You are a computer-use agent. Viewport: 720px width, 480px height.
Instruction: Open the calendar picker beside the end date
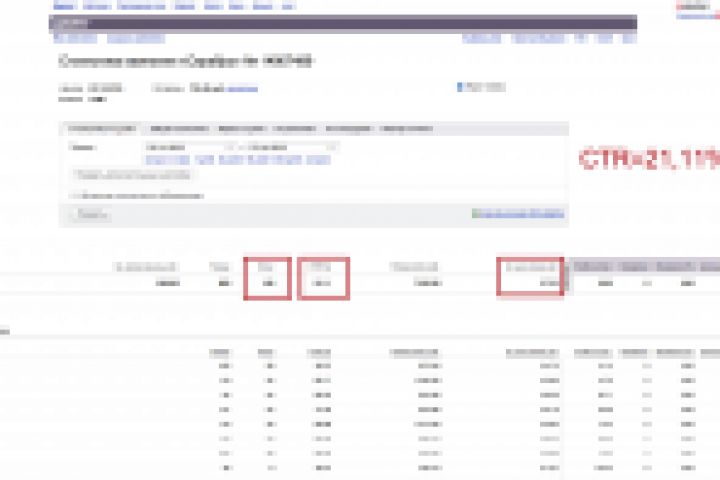[332, 147]
